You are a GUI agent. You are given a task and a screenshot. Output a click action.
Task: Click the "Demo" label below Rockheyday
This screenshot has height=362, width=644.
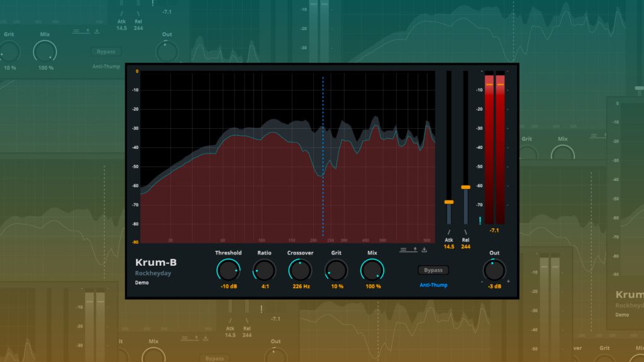pyautogui.click(x=142, y=283)
